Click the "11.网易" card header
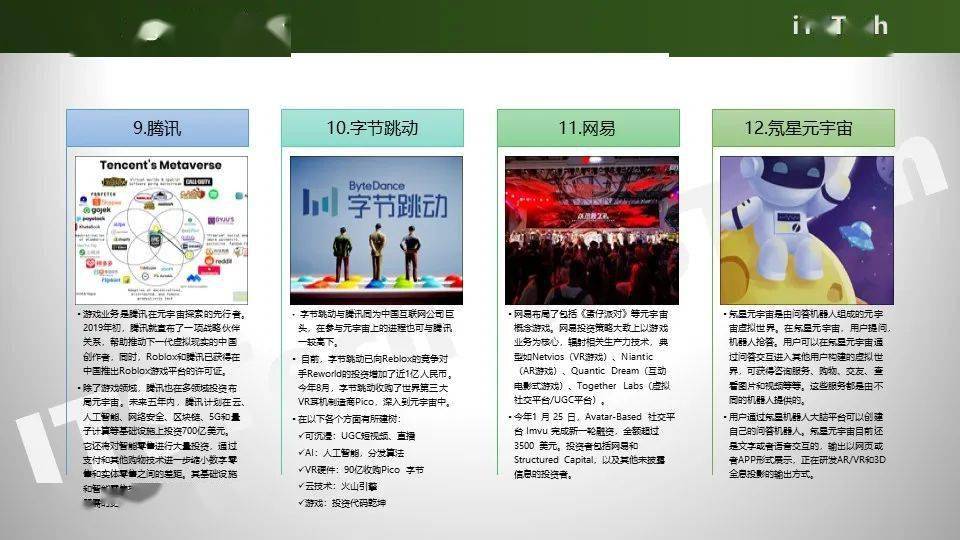 click(588, 128)
